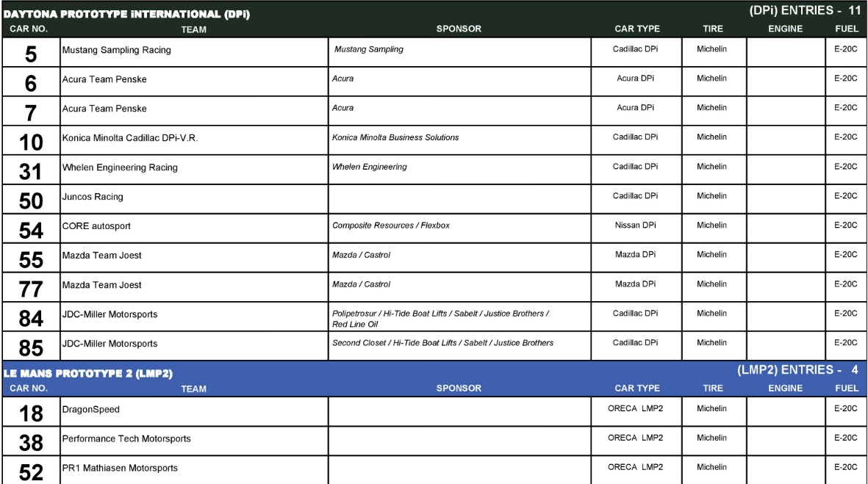Select car number 52 in LMP2
868x484 pixels.
click(31, 472)
